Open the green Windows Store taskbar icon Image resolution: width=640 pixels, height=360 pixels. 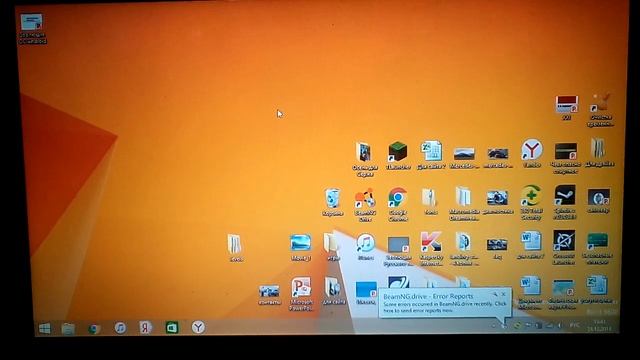tap(172, 327)
